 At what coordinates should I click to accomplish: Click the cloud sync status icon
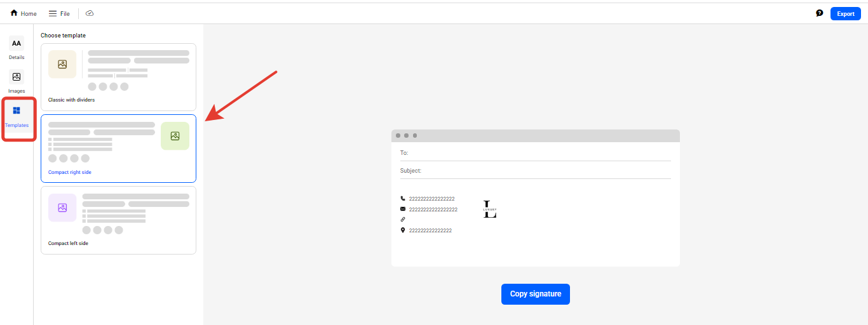pos(90,13)
